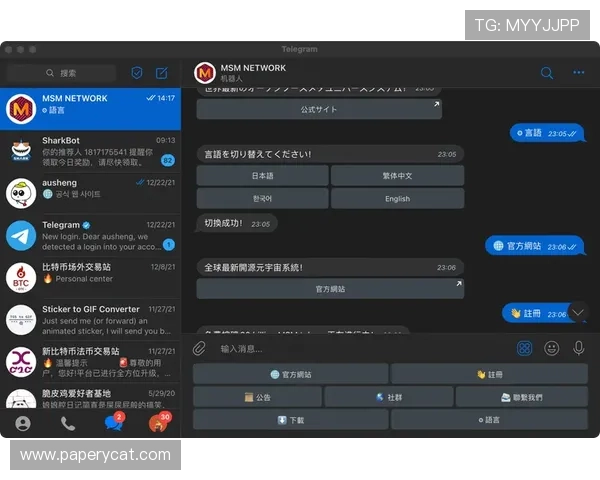The image size is (600, 480).
Task: Click the paperclip attach file icon
Action: point(200,348)
